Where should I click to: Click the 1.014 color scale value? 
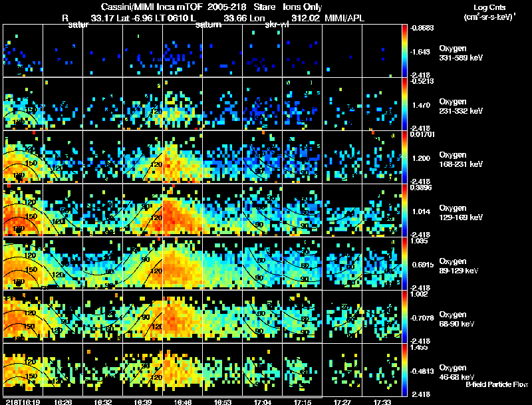point(421,211)
